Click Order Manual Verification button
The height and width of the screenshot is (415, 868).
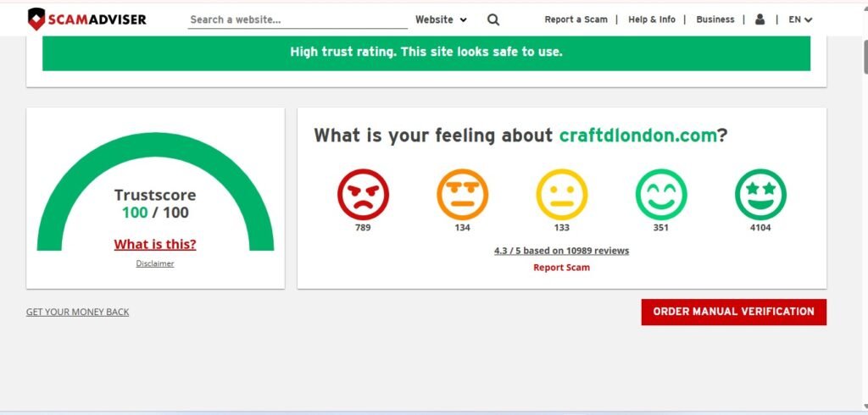coord(733,312)
